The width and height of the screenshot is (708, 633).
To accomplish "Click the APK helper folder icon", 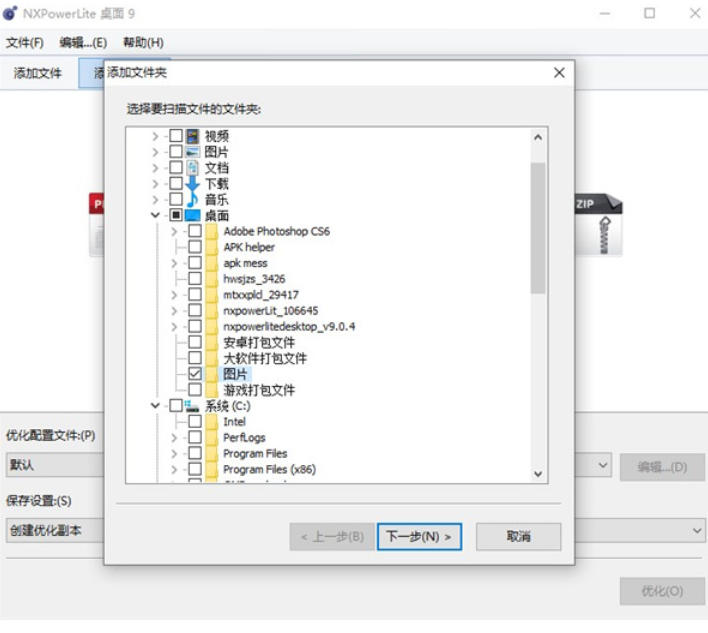I will click(211, 247).
